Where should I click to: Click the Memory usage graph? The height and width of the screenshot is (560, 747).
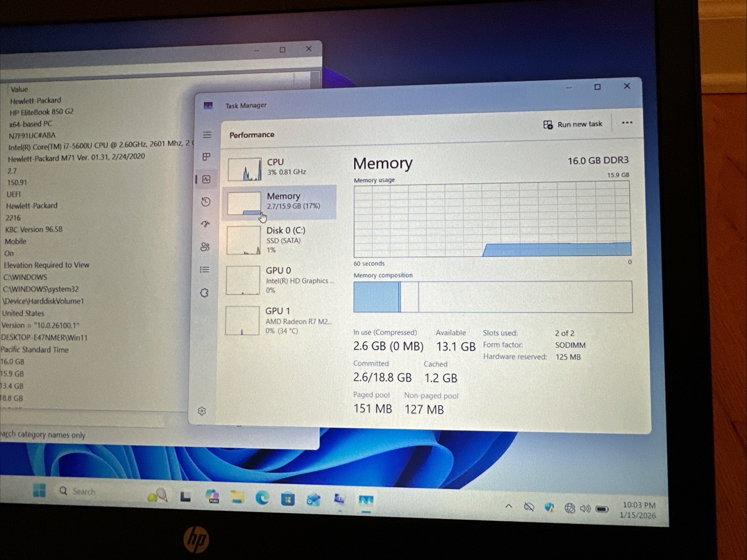492,219
